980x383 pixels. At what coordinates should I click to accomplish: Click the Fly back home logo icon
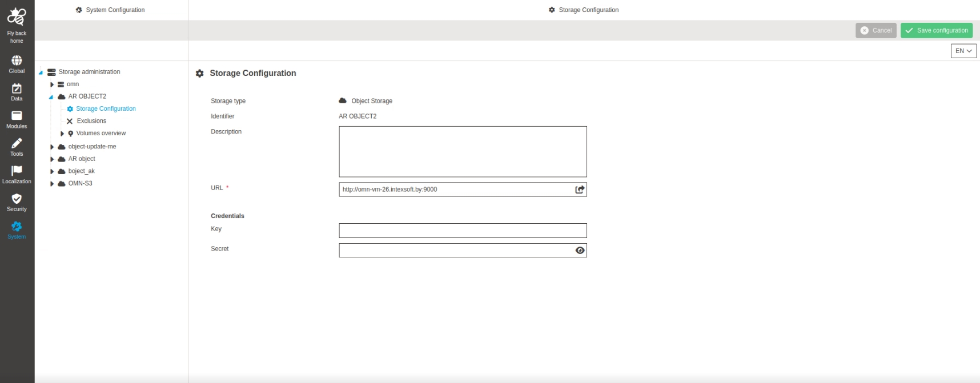pos(17,17)
